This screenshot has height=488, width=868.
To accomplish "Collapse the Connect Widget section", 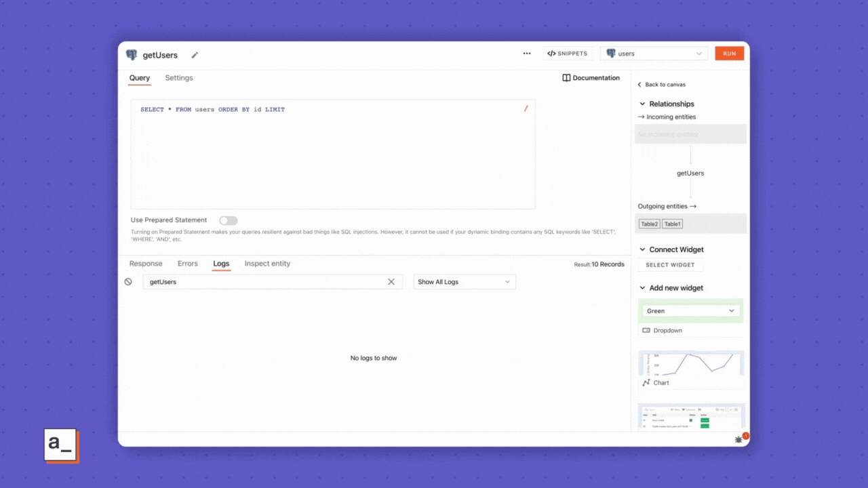I will point(643,249).
